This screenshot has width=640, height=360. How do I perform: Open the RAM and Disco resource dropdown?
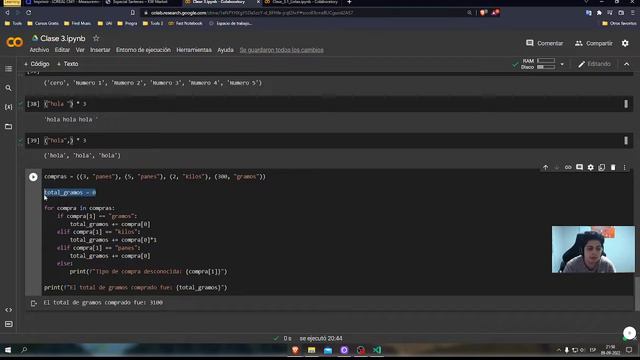pyautogui.click(x=562, y=64)
